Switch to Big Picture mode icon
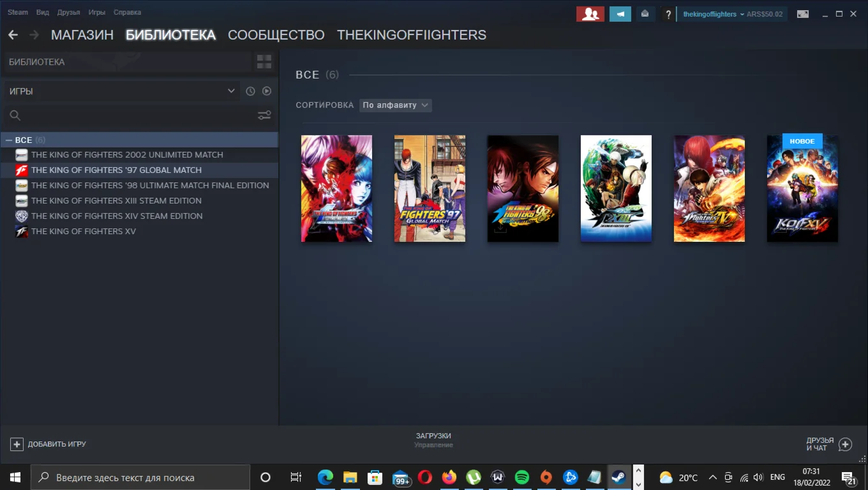868x490 pixels. tap(803, 14)
